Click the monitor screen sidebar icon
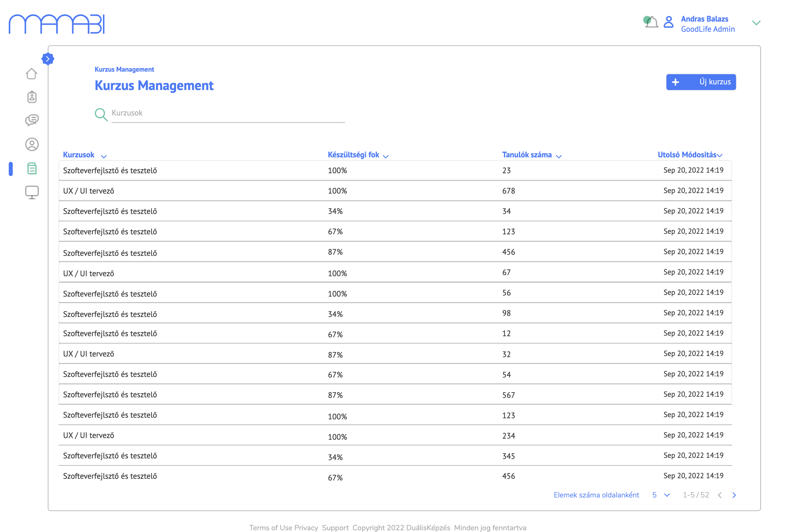798x532 pixels. 32,192
